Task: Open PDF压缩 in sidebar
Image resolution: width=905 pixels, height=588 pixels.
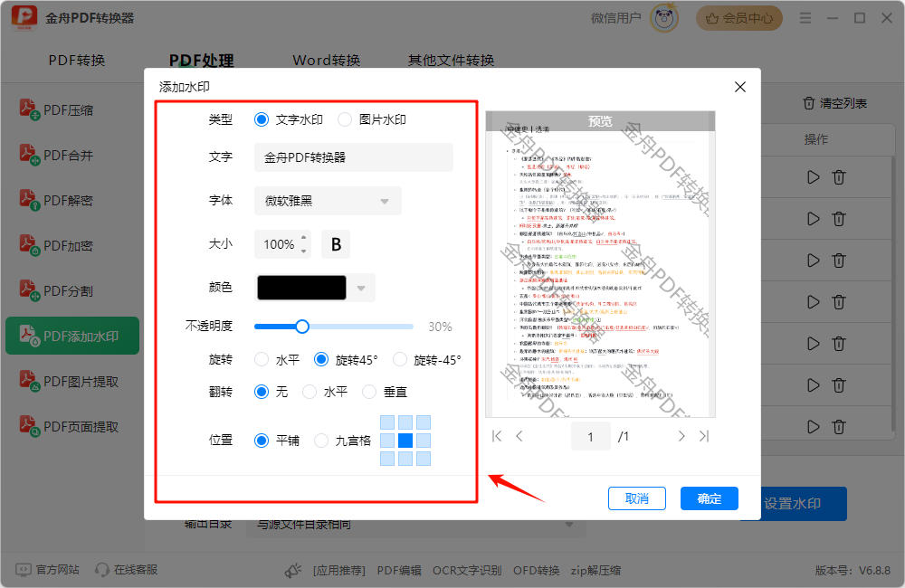Action: (56, 109)
